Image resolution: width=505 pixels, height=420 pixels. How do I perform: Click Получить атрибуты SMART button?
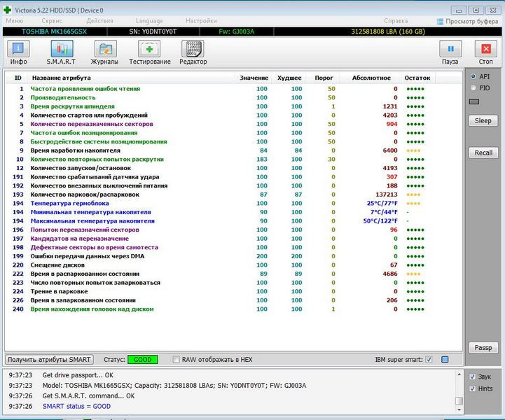50,360
